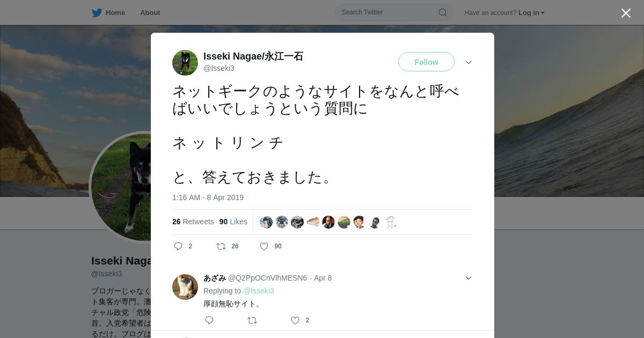This screenshot has height=338, width=644.
Task: Click the Twitter bird Home icon
Action: (x=97, y=13)
